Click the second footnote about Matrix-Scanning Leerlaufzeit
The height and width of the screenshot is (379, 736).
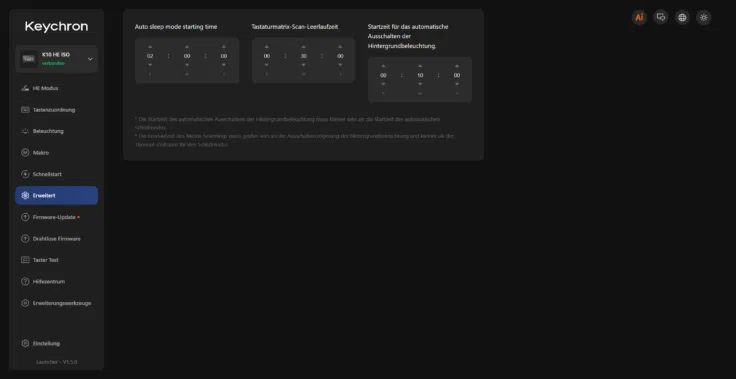[294, 140]
